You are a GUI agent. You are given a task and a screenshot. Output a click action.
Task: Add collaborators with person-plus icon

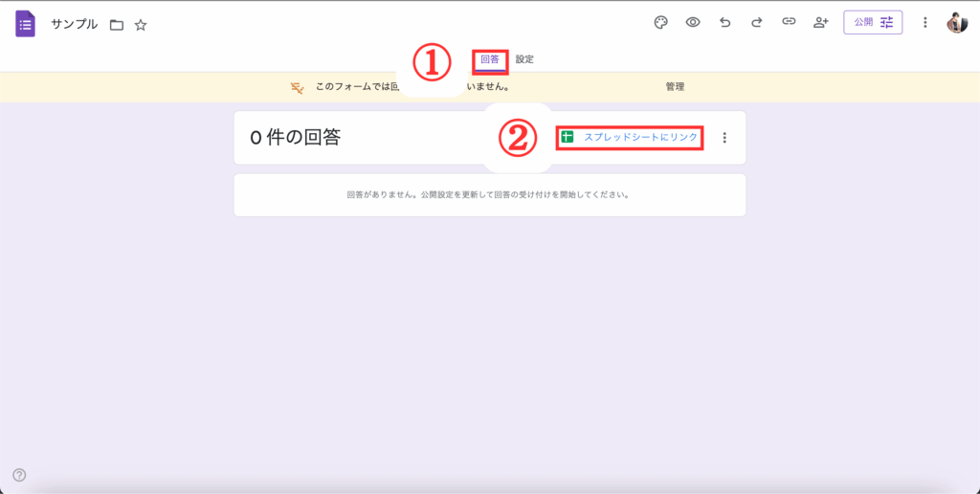[x=820, y=23]
